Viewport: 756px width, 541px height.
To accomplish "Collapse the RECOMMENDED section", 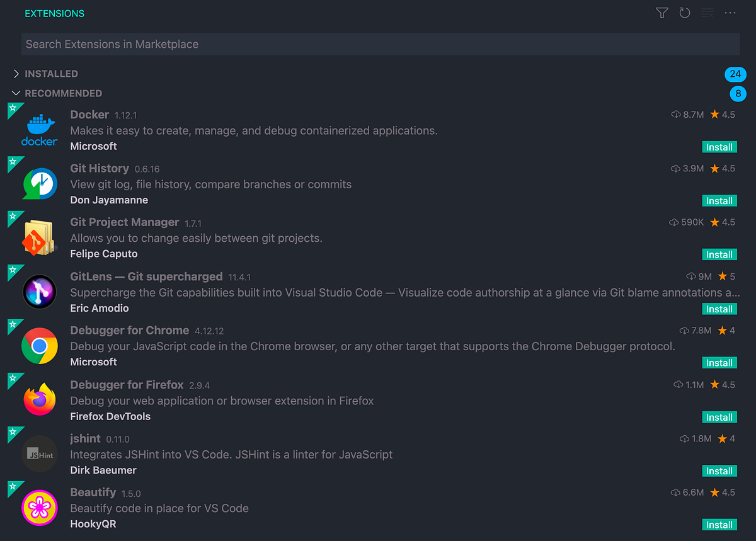I will 63,93.
